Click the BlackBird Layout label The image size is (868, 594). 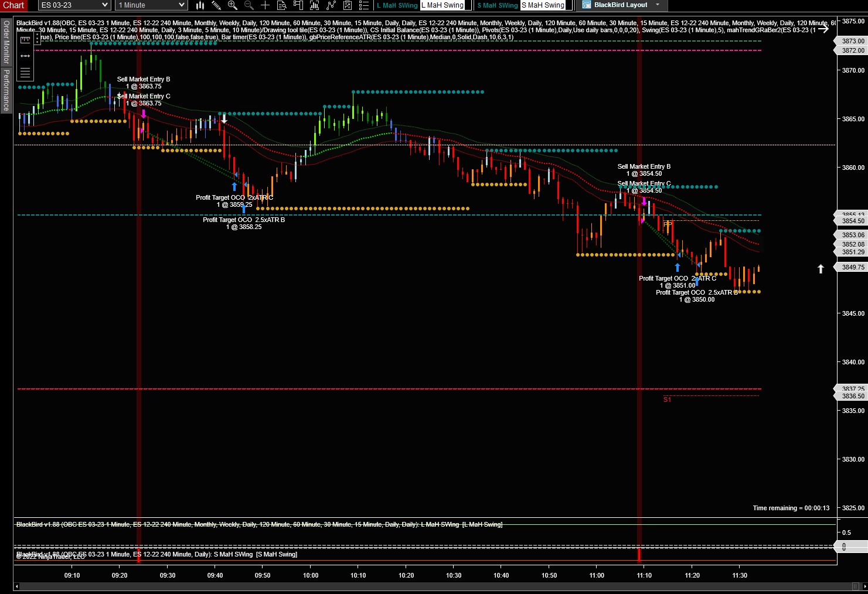click(x=621, y=5)
